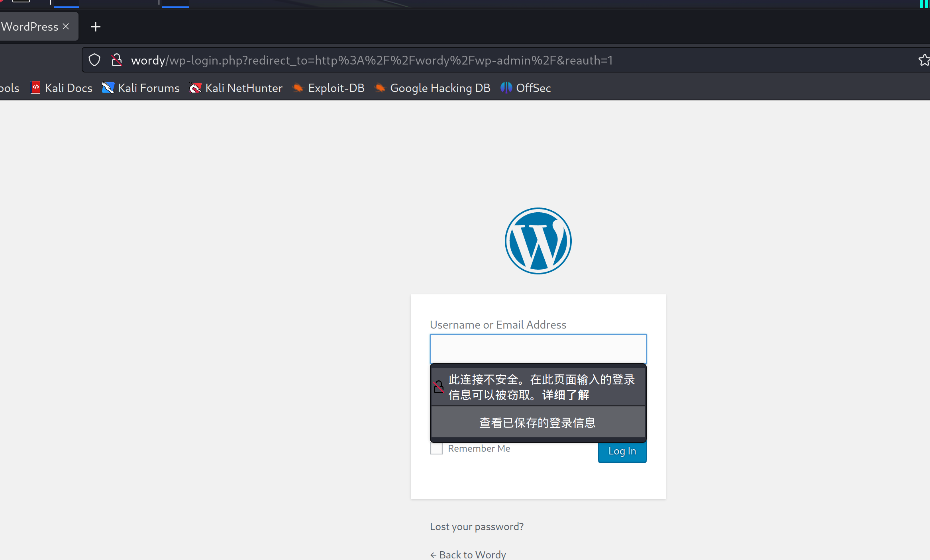Focus the Username or Email Address field

tap(538, 349)
